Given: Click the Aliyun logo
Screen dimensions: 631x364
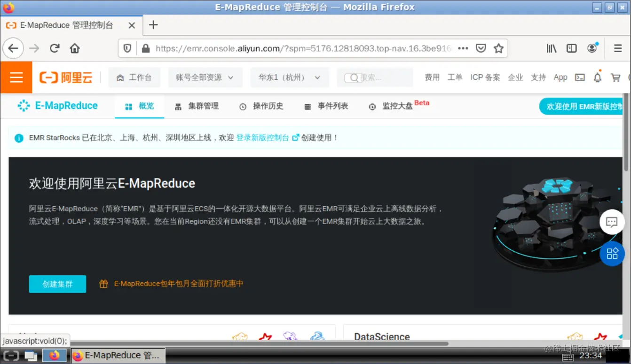Looking at the screenshot, I should point(66,77).
